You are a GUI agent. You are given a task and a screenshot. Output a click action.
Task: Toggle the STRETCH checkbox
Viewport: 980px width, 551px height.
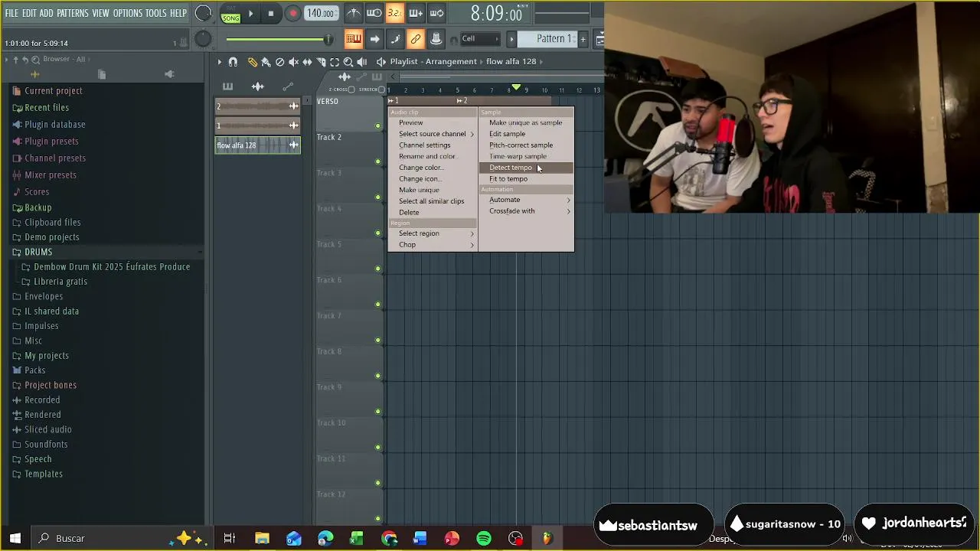382,90
